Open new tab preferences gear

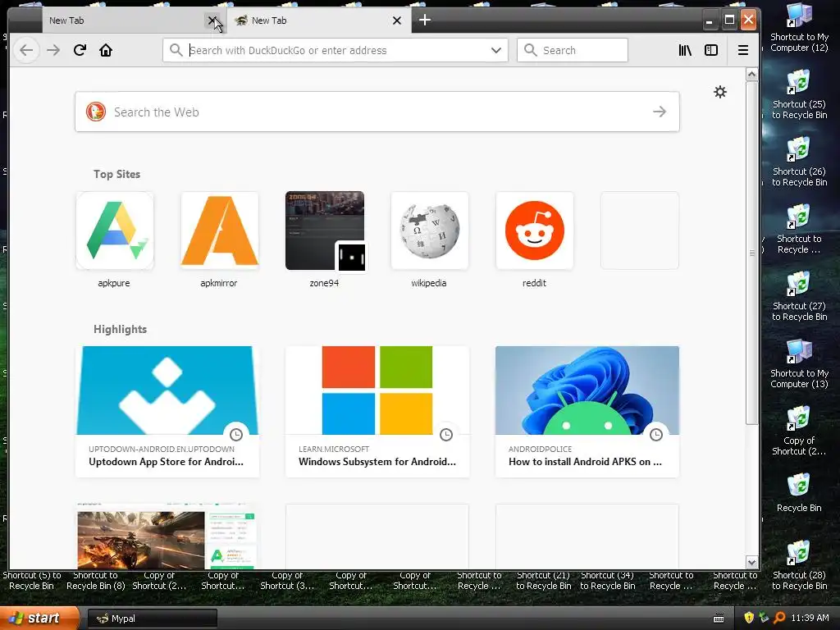720,92
